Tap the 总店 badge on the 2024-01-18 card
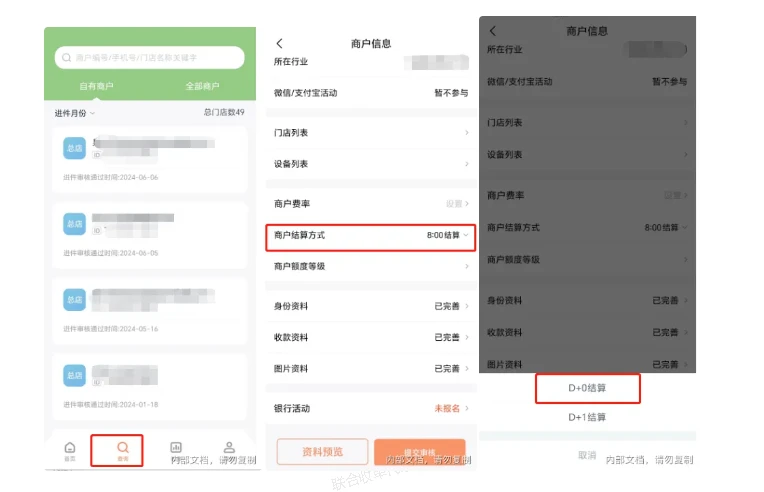Viewport: 764px width, 492px height. [75, 376]
